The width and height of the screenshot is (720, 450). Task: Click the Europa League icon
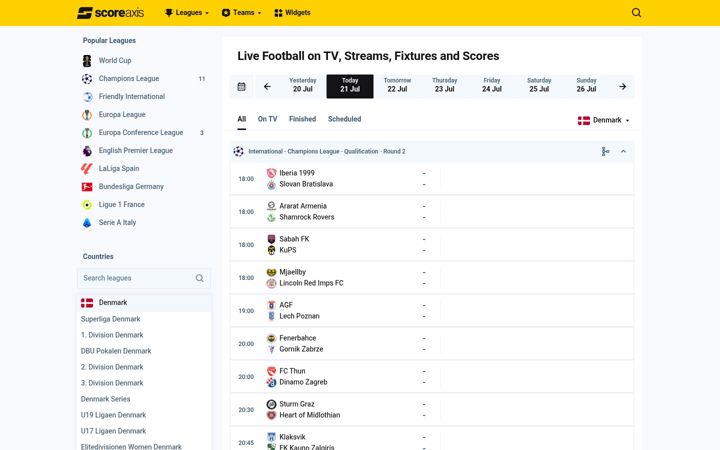87,114
